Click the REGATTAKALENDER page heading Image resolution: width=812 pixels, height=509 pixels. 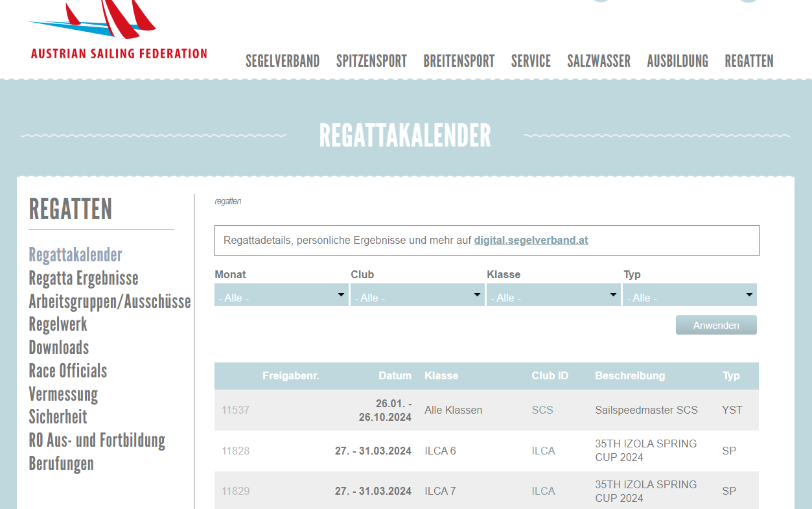[x=405, y=136]
